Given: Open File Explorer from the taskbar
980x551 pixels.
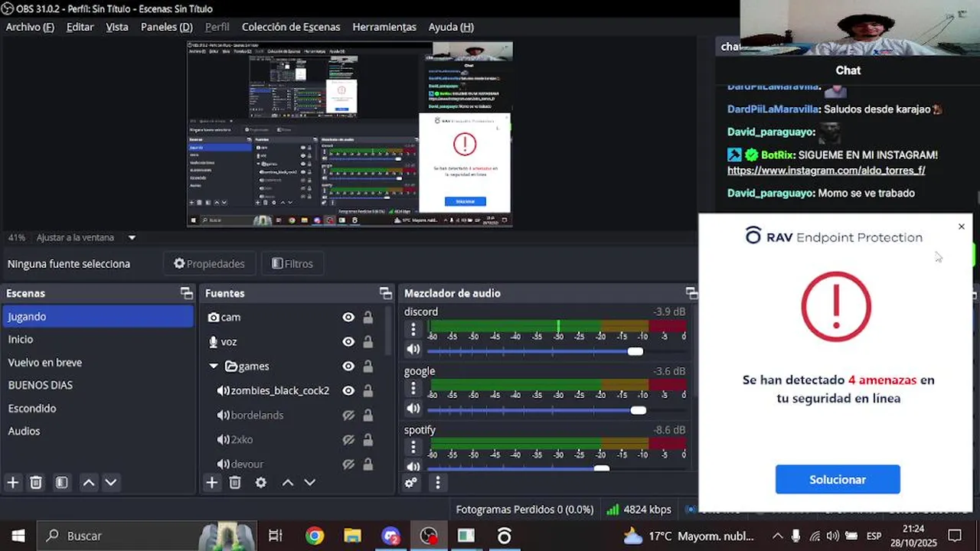Looking at the screenshot, I should click(x=352, y=536).
